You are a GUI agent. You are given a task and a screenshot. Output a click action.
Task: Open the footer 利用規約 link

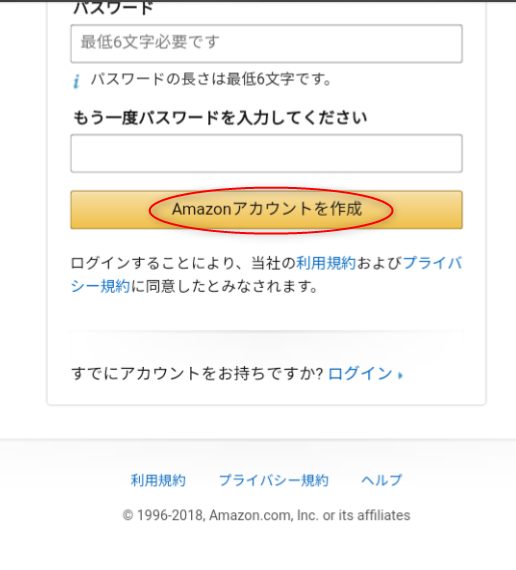tap(158, 480)
